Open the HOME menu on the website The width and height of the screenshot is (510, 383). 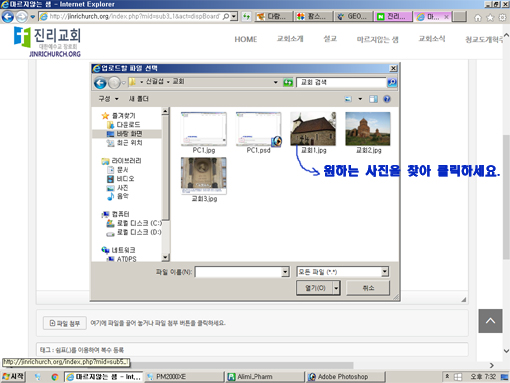pos(246,39)
